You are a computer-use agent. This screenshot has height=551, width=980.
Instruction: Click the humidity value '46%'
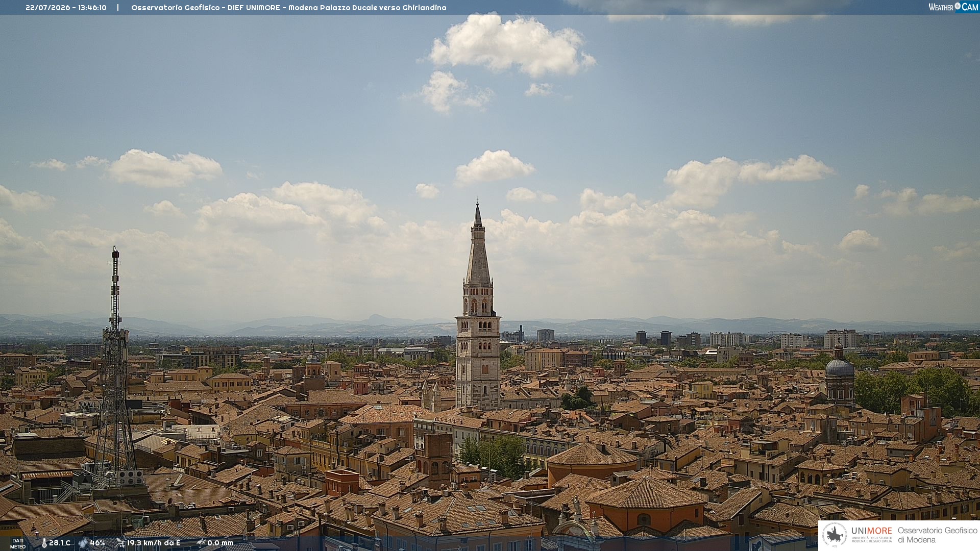point(97,543)
